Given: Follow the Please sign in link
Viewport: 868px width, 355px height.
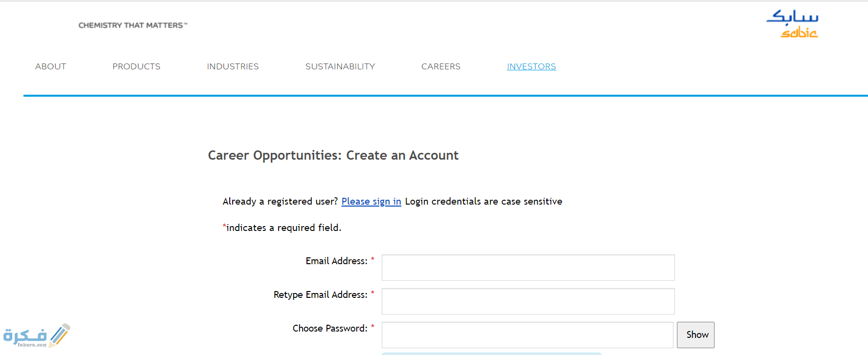Looking at the screenshot, I should tap(371, 201).
